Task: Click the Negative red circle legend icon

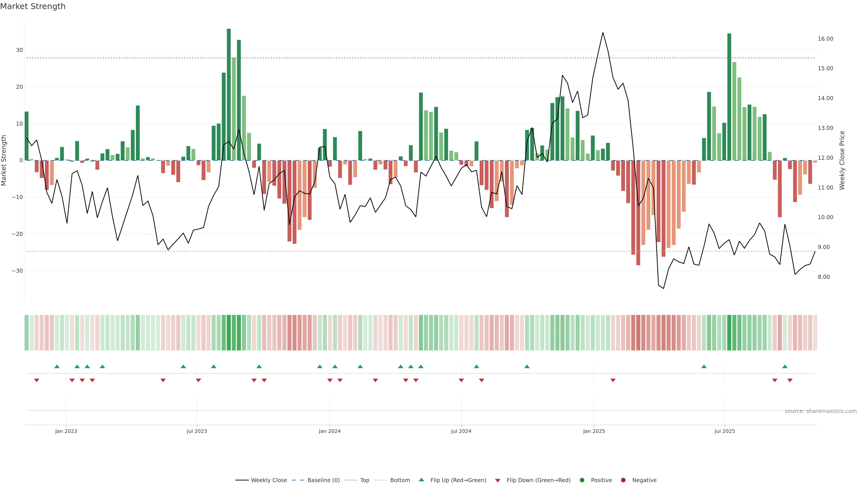Action: (623, 480)
